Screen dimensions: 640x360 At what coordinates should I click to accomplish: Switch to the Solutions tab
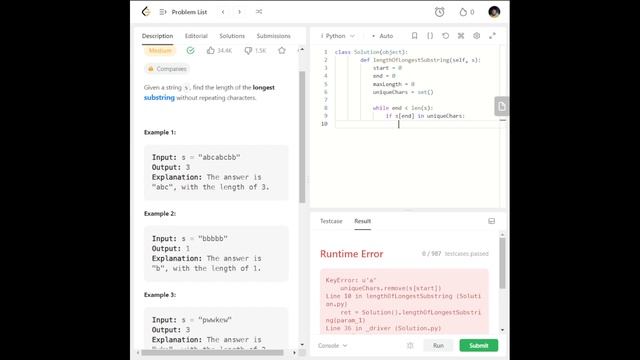click(x=232, y=36)
